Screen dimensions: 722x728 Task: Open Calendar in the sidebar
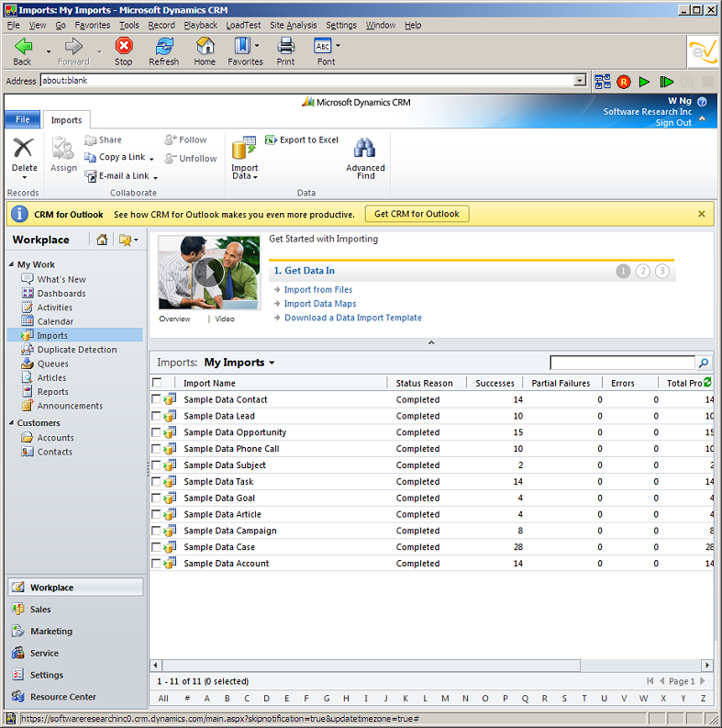[55, 321]
